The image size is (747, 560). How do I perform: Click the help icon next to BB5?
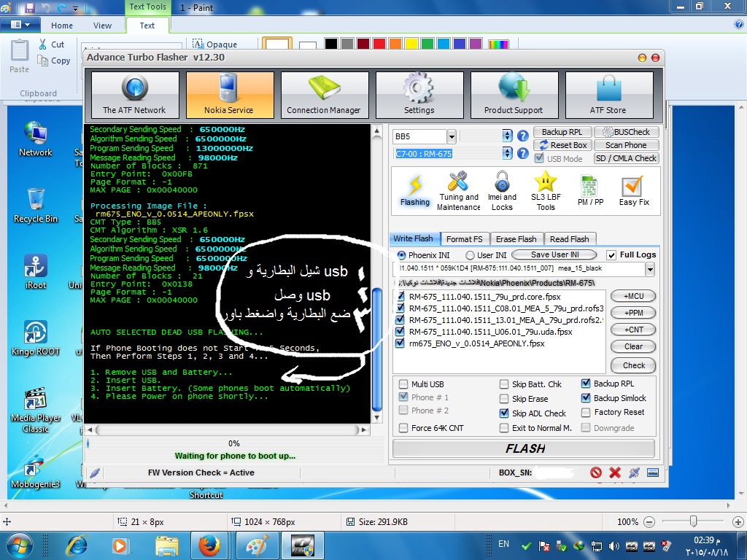522,136
